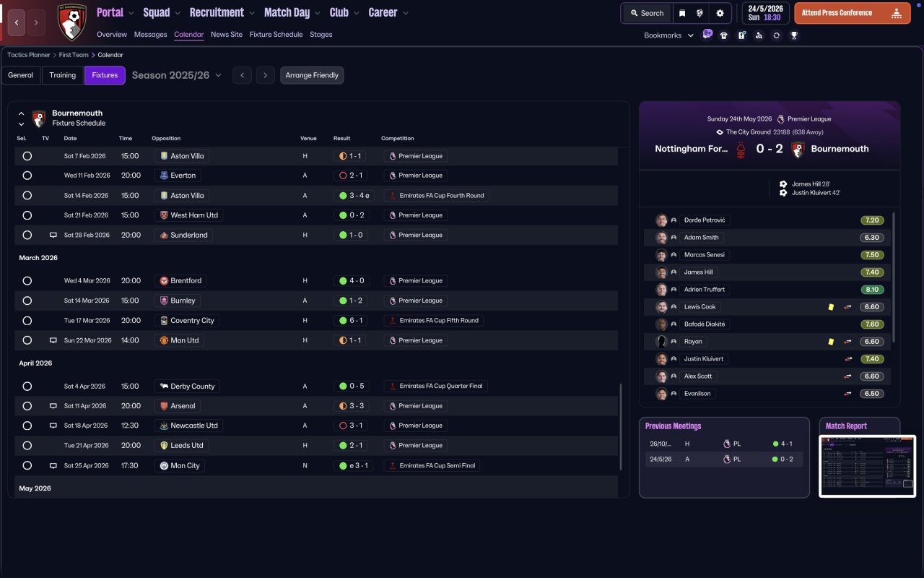Click the forward navigation arrow
Viewport: 924px width, 578px height.
(36, 22)
